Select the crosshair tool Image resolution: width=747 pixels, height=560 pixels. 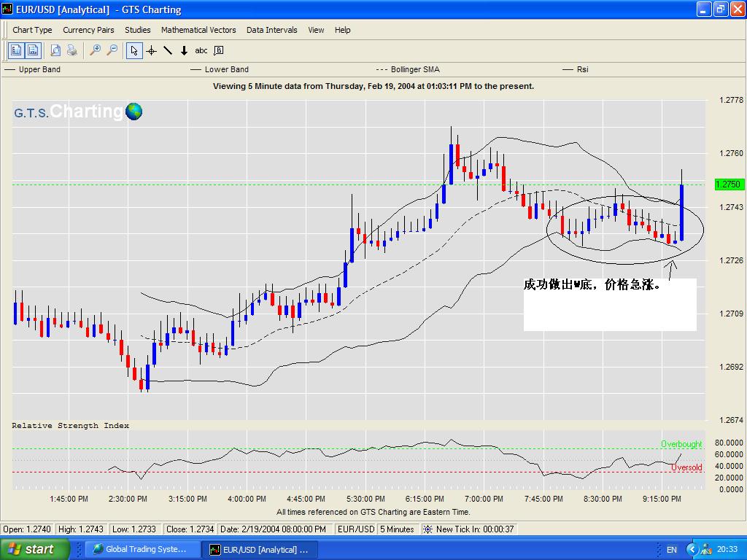(x=152, y=50)
